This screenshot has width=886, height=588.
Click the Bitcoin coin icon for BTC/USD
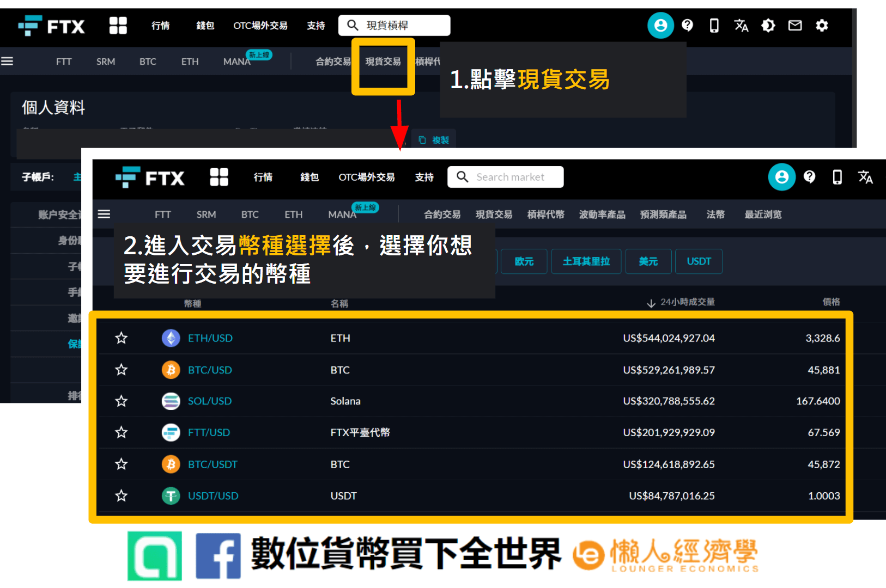171,370
